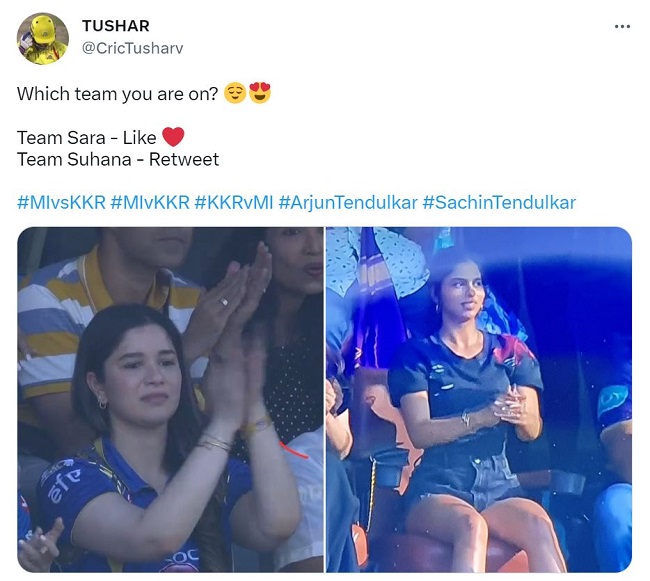Viewport: 650px width, 581px height.
Task: Click the heart-eyes emoji in tweet
Action: pyautogui.click(x=260, y=93)
